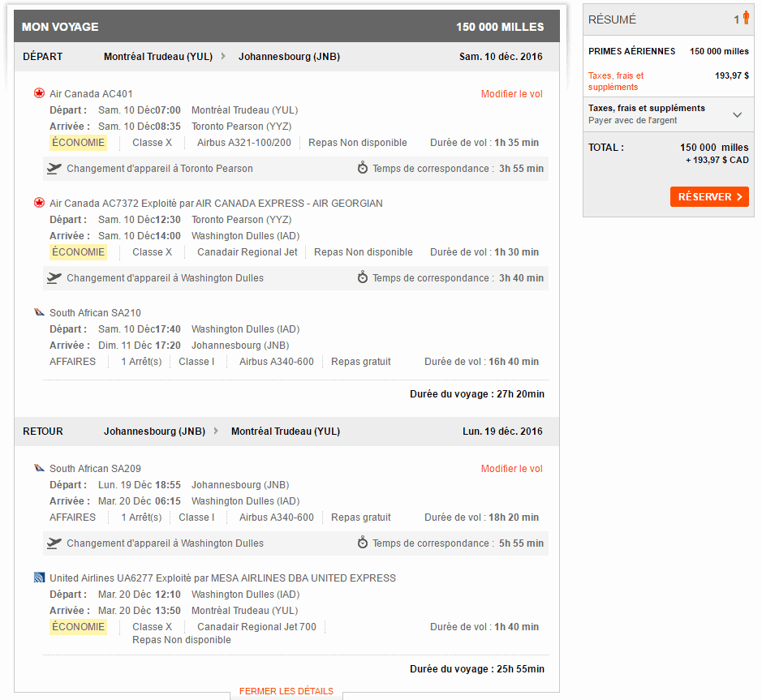Click Air Canada logo beside flight AC7372
This screenshot has width=762, height=700.
[39, 203]
